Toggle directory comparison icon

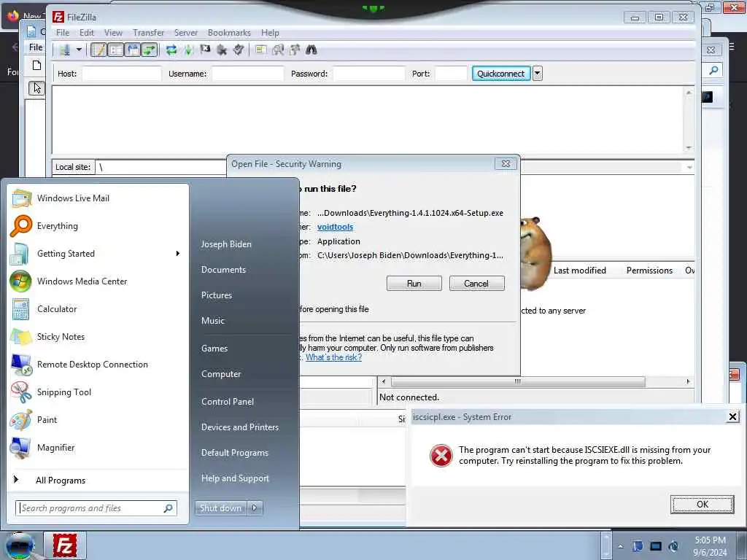(x=278, y=50)
